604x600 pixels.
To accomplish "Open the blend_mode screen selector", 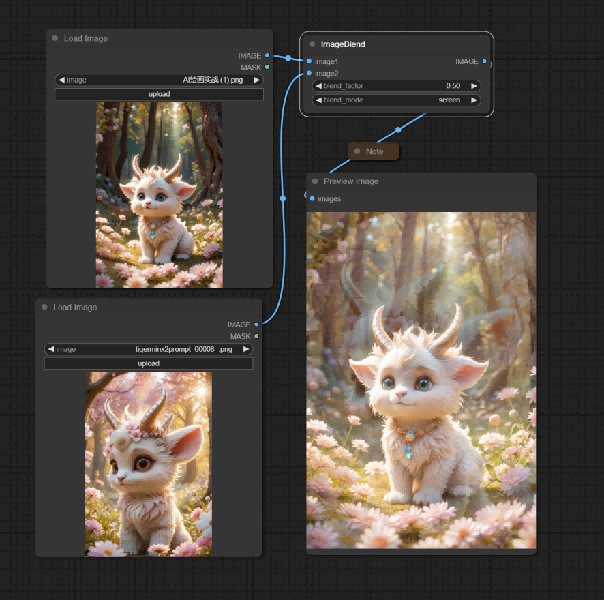I will [396, 100].
